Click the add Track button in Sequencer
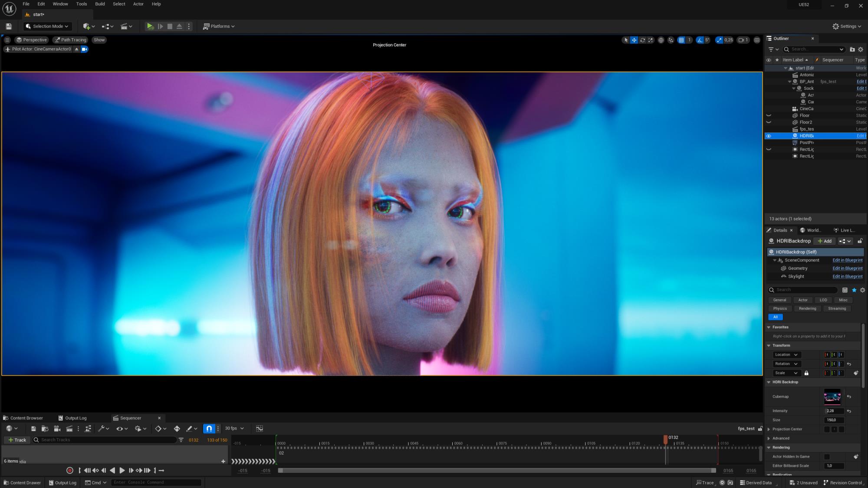This screenshot has height=488, width=868. pyautogui.click(x=17, y=440)
